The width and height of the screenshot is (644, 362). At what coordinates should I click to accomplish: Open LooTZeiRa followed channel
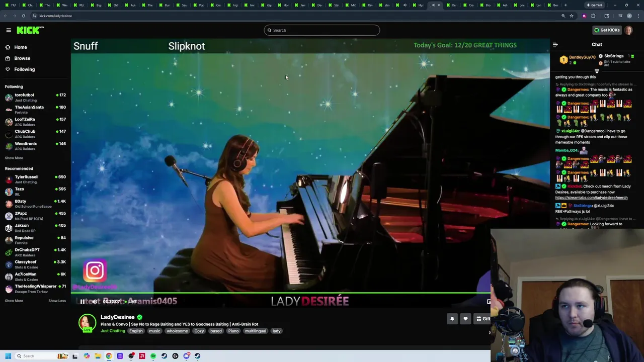coord(35,121)
